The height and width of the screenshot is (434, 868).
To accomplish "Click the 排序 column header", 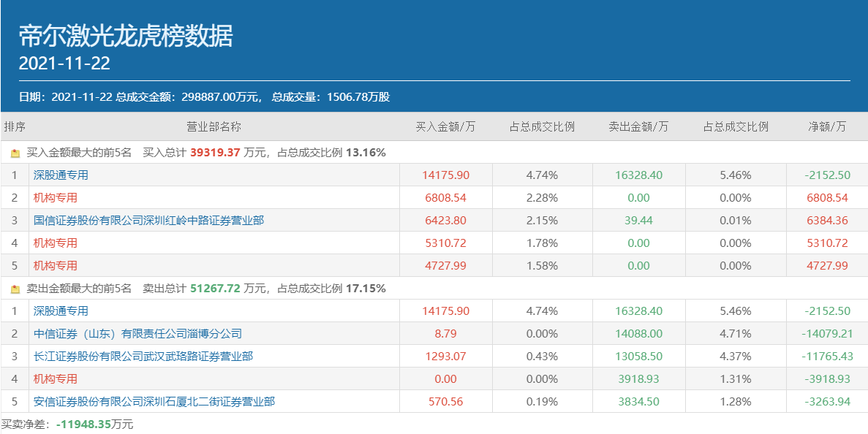I will 15,126.
